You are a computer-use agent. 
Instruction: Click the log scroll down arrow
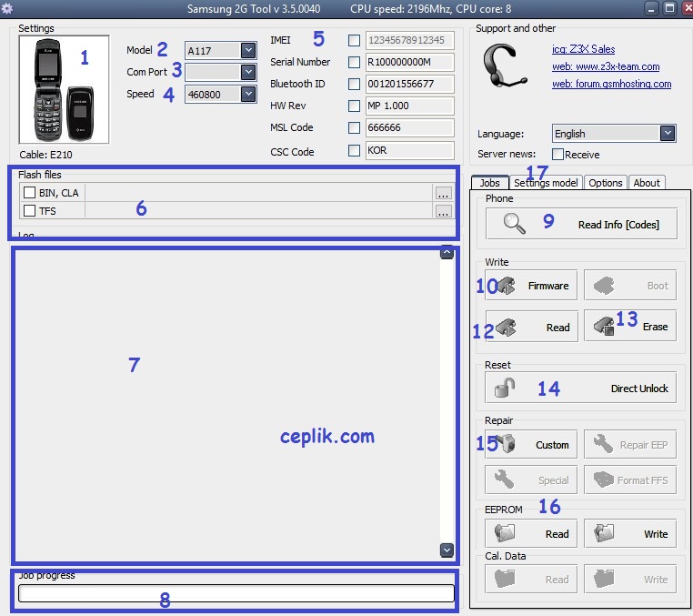pos(447,550)
